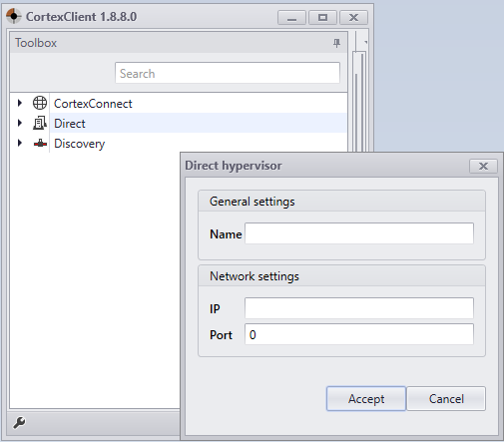This screenshot has height=442, width=504.
Task: Select the Discovery entry in Toolbox
Action: click(79, 144)
